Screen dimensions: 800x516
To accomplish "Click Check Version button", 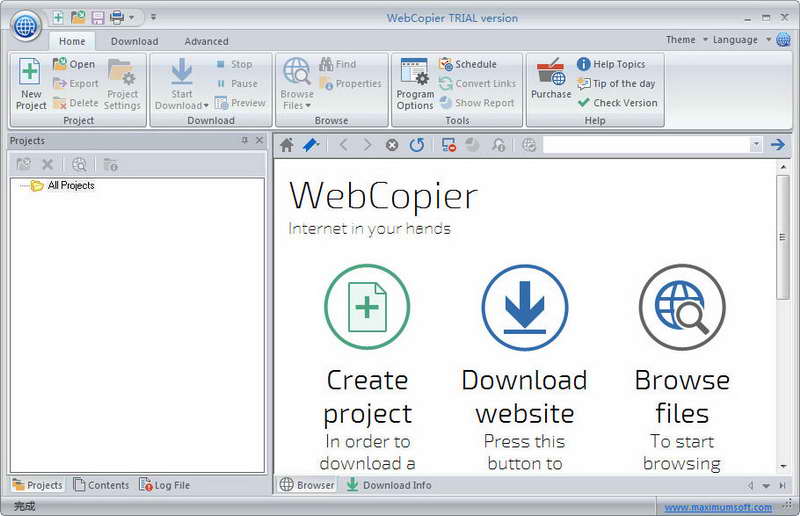I will click(x=617, y=102).
